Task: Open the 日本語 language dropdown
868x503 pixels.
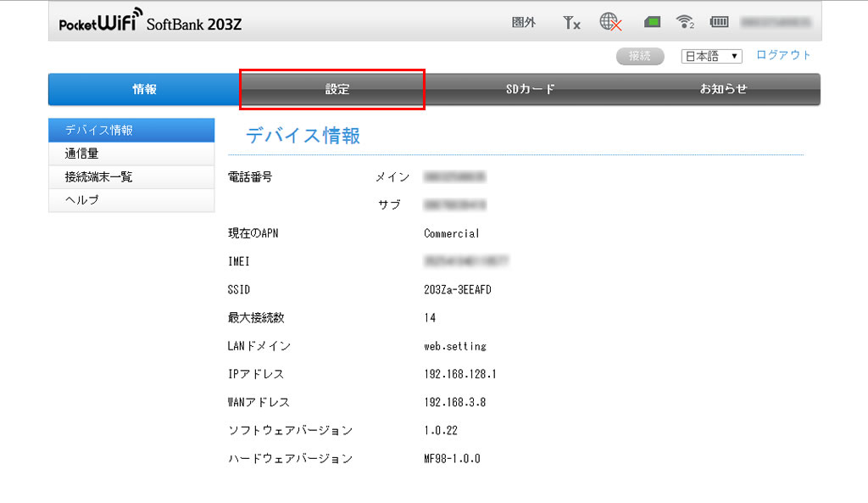Action: (711, 56)
